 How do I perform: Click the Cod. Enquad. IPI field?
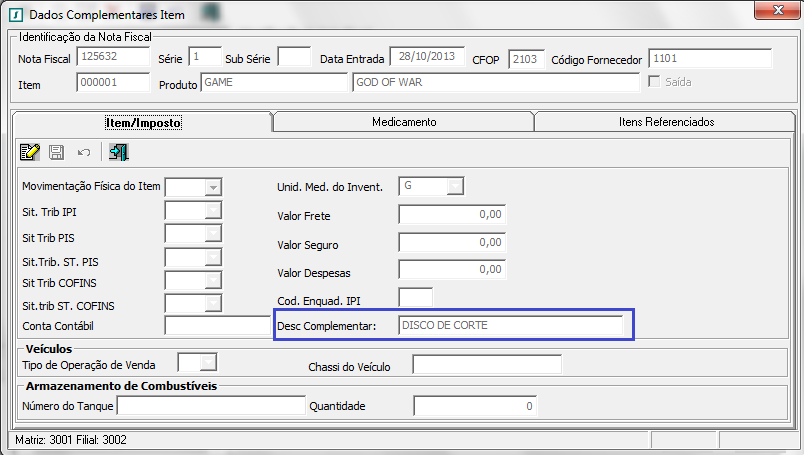[416, 298]
